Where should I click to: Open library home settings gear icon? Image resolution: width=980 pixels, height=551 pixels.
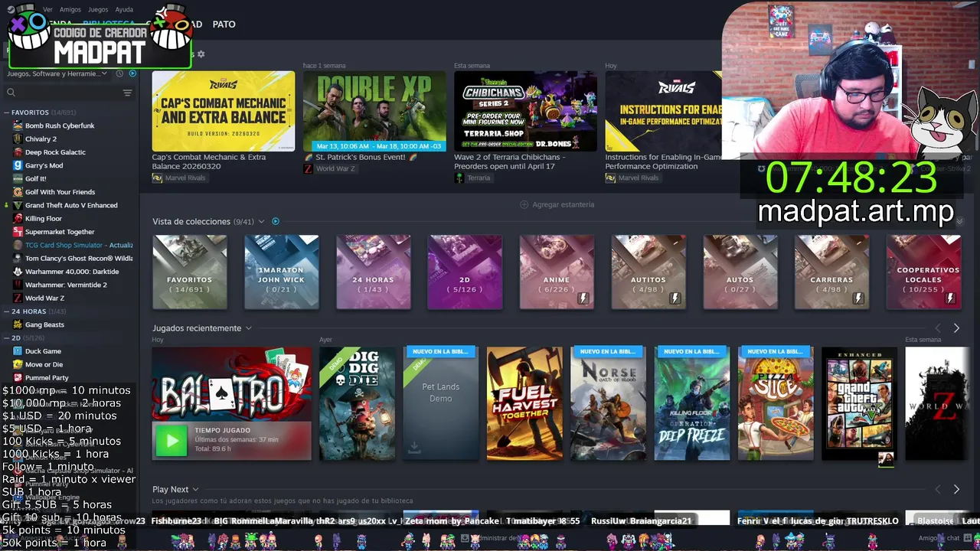pyautogui.click(x=201, y=54)
